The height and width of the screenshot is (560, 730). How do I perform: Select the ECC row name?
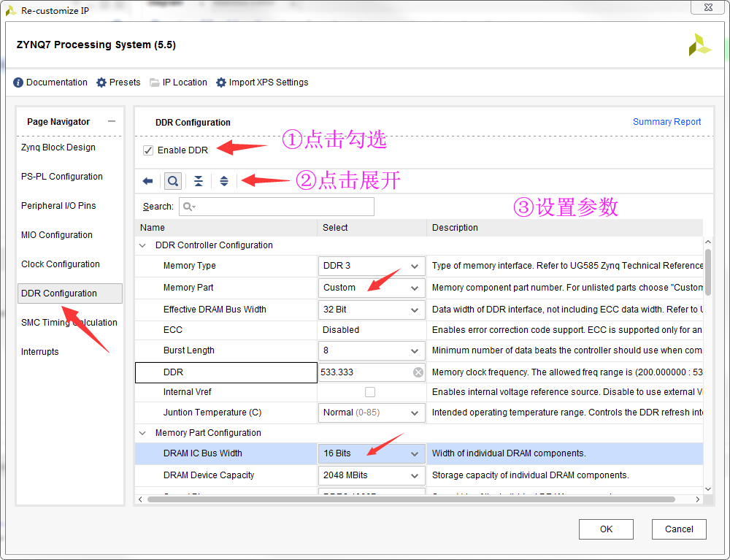tap(173, 330)
